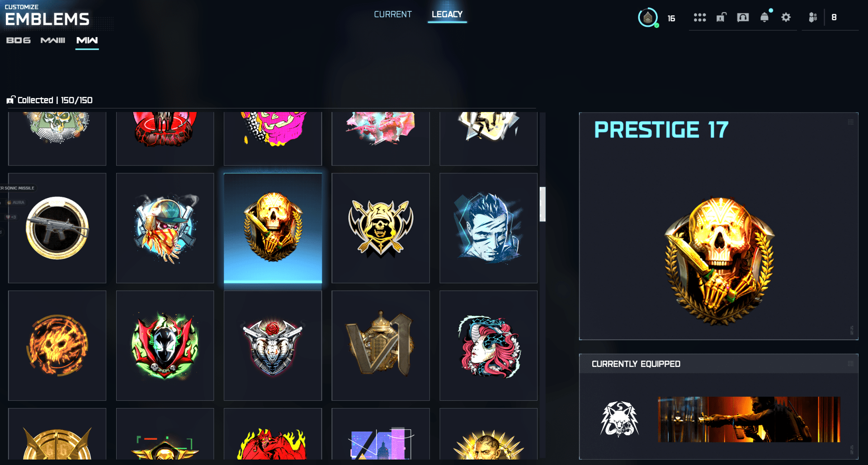Click the equipped wolf emblem icon
This screenshot has width=868, height=465.
pyautogui.click(x=620, y=419)
